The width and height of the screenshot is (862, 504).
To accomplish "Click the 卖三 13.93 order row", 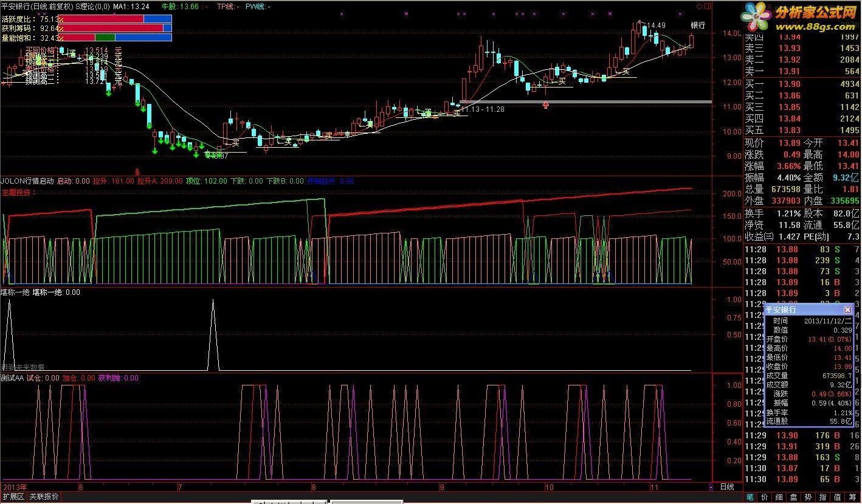I will (x=802, y=49).
